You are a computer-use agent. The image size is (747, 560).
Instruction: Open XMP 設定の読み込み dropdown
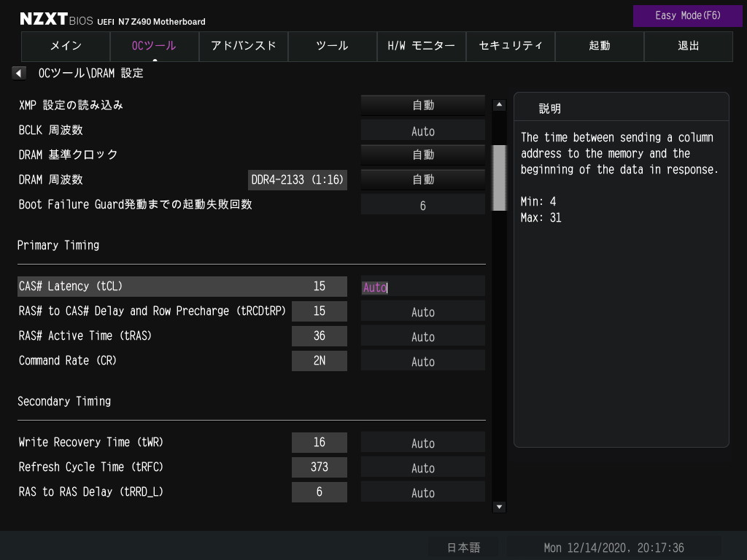pos(423,105)
